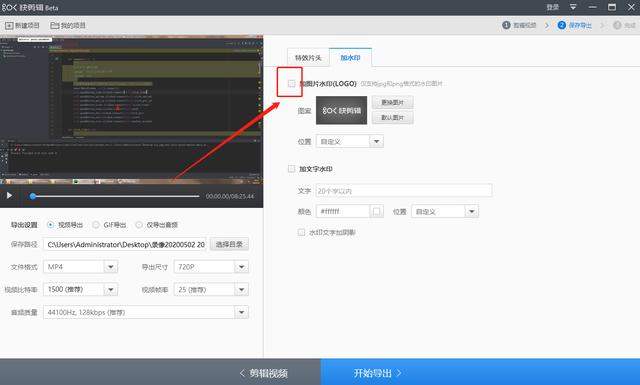Viewport: 640px width, 385px height.
Task: Click the 选择目录 button
Action: (x=229, y=244)
